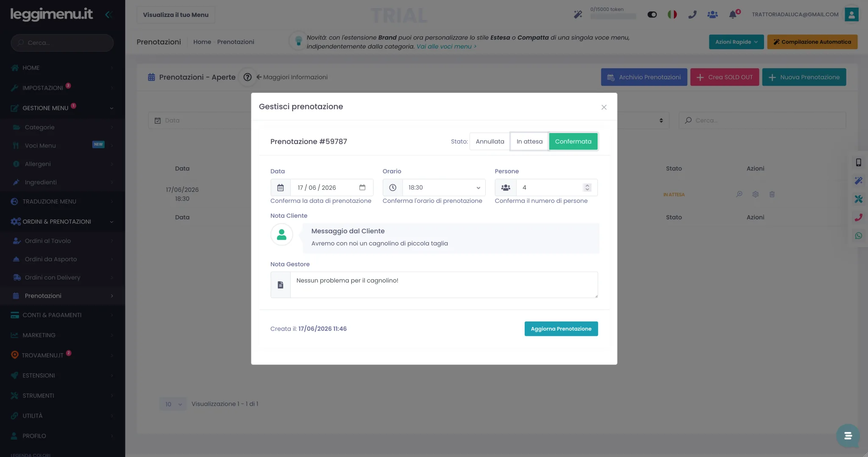Image resolution: width=868 pixels, height=457 pixels.
Task: Open Ordini da Asporto
Action: (x=62, y=259)
